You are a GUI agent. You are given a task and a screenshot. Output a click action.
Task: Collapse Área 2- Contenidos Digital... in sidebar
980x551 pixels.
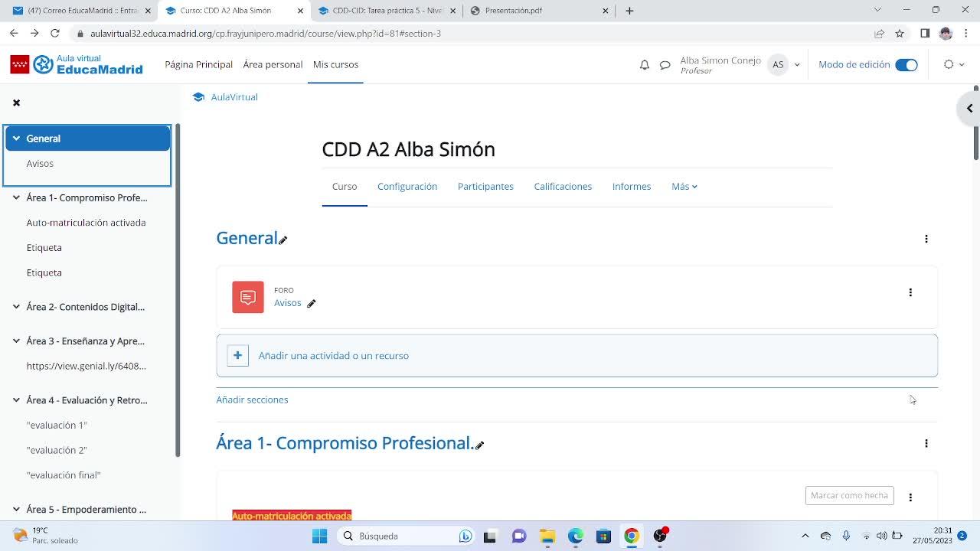pos(16,307)
